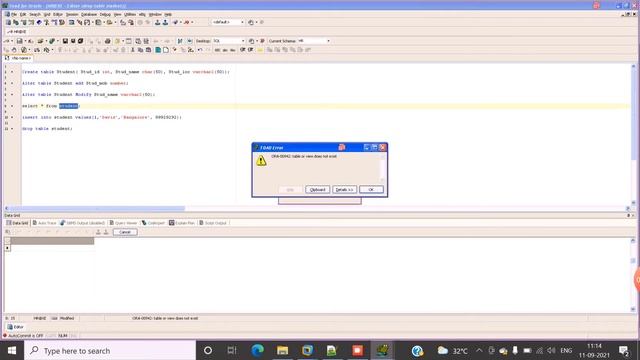The height and width of the screenshot is (360, 640).
Task: Click the first export icon in Data Grid toolbar
Action: (98, 232)
